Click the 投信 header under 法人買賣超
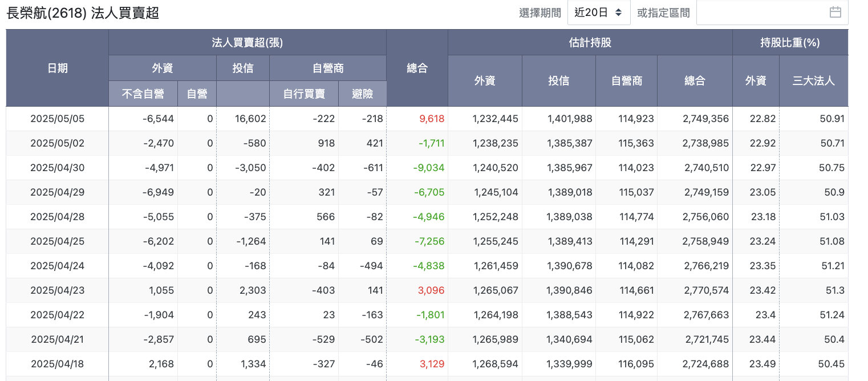The image size is (868, 381). [x=243, y=68]
